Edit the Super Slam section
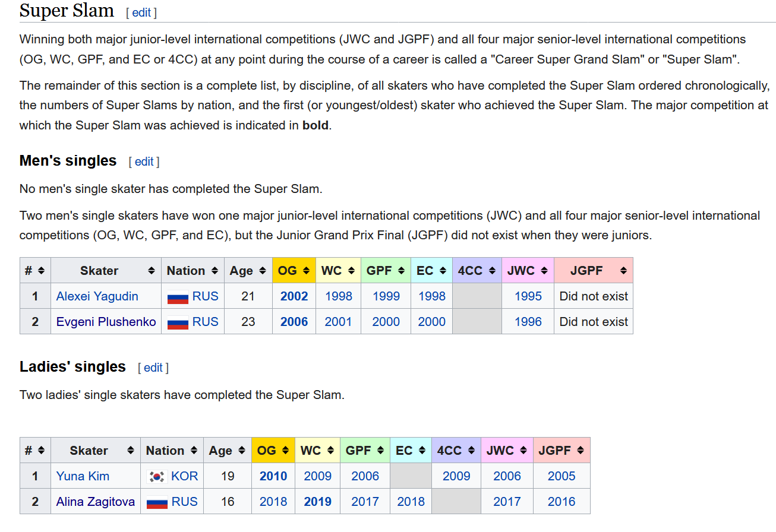This screenshot has width=776, height=532. coord(141,12)
